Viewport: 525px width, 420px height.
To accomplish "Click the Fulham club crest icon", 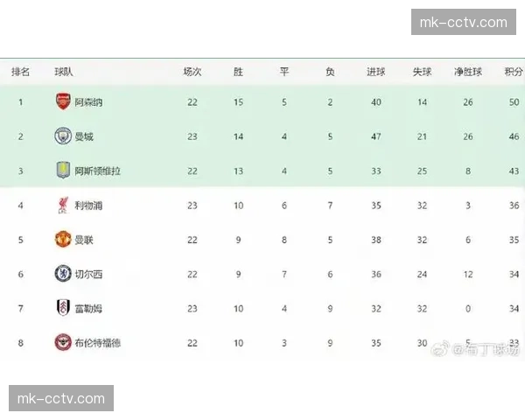I will pos(63,308).
